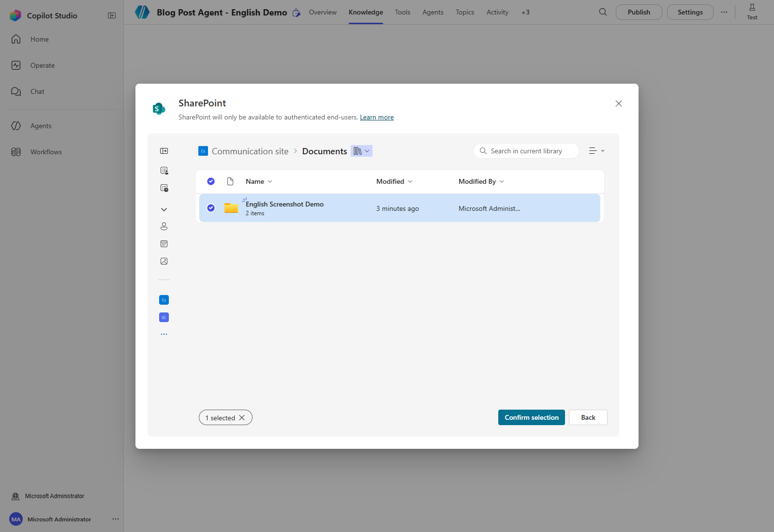Image resolution: width=774 pixels, height=532 pixels.
Task: Follow the Learn more link
Action: (377, 117)
